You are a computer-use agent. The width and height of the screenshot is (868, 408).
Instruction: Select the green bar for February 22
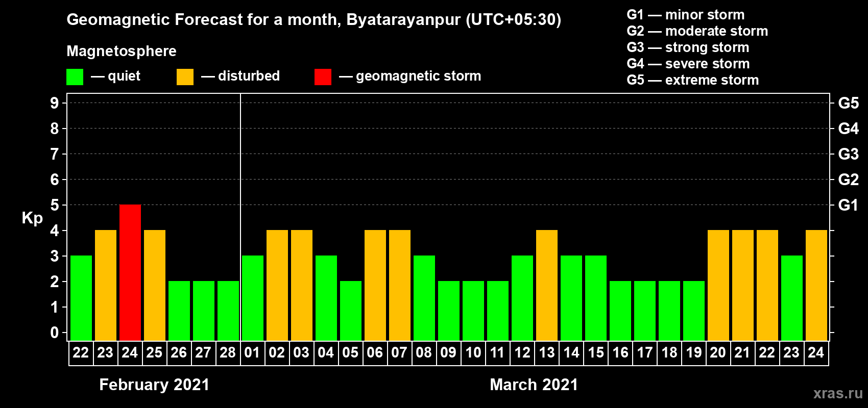point(81,298)
